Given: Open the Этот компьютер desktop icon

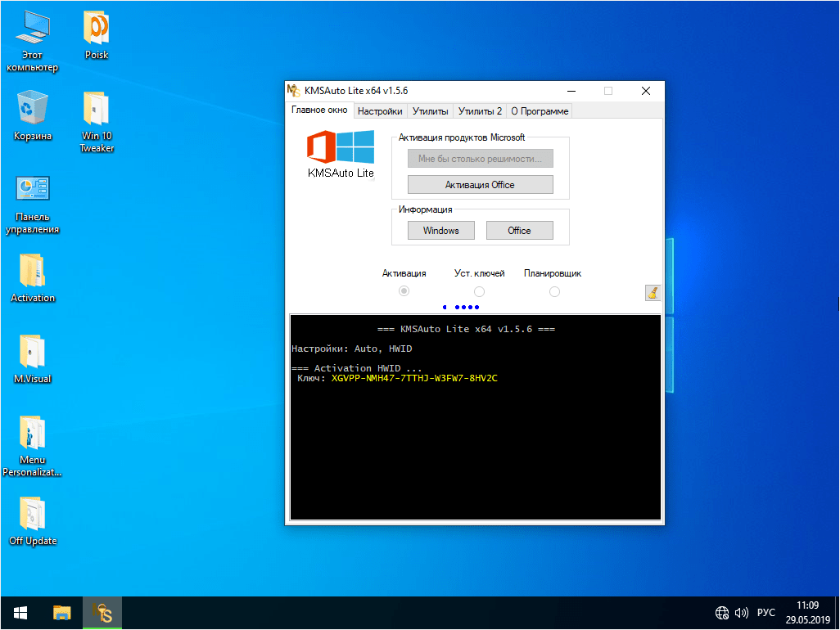Looking at the screenshot, I should (x=33, y=42).
